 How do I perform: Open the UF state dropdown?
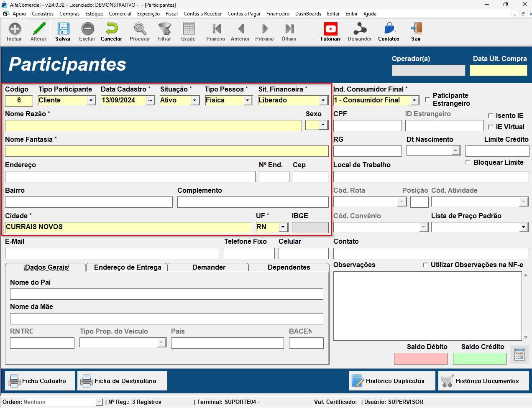click(283, 227)
